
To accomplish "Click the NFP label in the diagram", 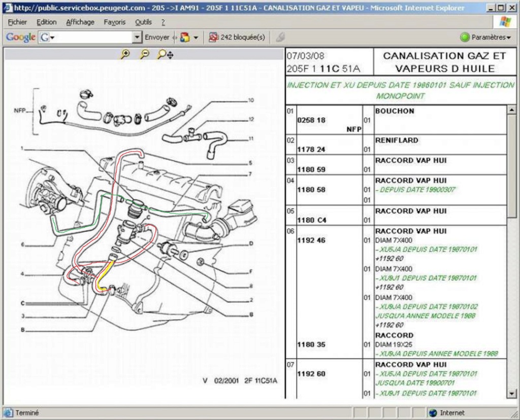I will coord(20,111).
